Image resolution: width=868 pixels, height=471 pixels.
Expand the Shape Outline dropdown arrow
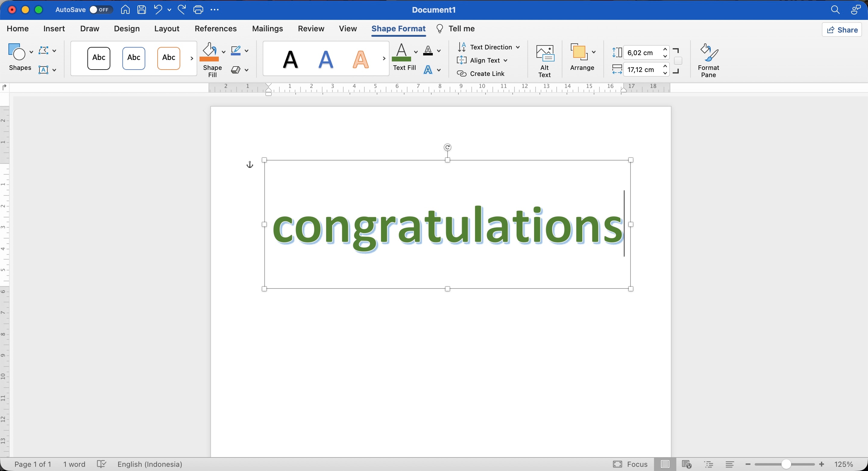[246, 51]
